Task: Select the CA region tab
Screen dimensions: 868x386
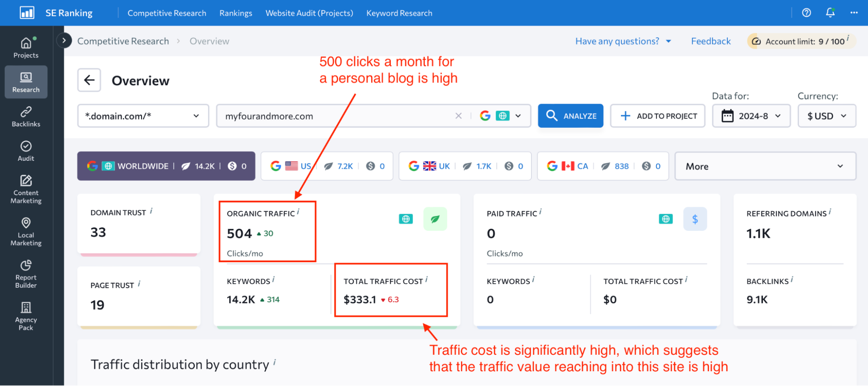Action: click(603, 166)
